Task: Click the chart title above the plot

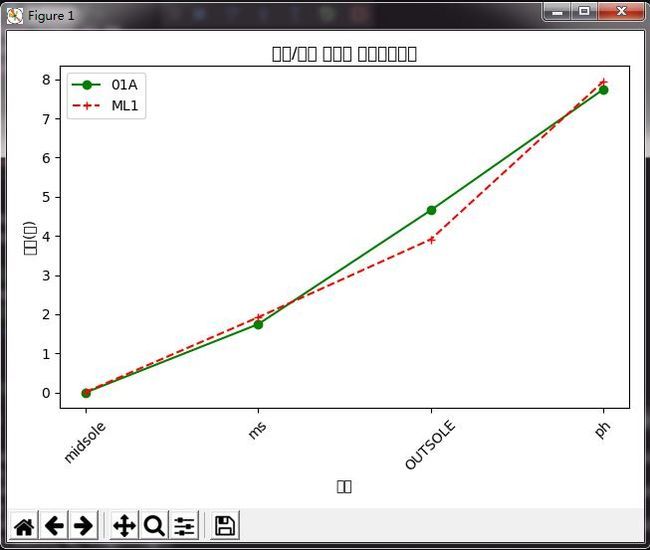Action: click(x=344, y=54)
